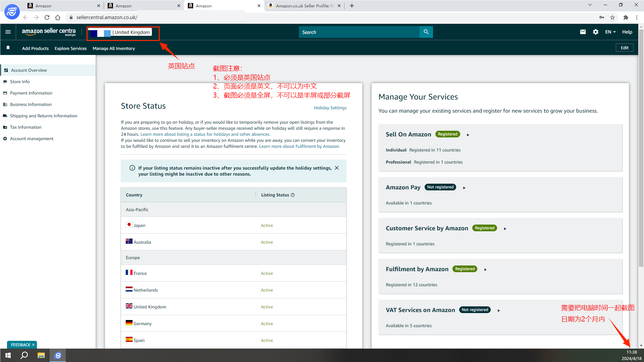Open the hamburger navigation menu
This screenshot has width=644, height=362.
pyautogui.click(x=8, y=32)
